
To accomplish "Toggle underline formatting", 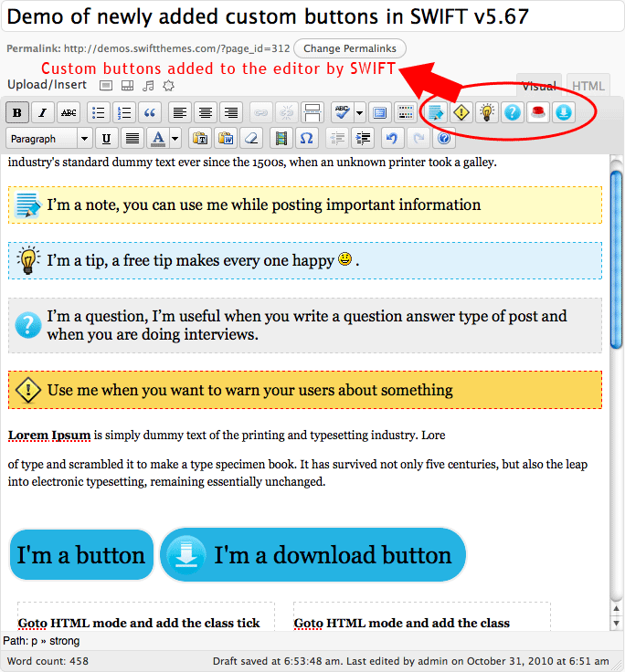I will (106, 139).
